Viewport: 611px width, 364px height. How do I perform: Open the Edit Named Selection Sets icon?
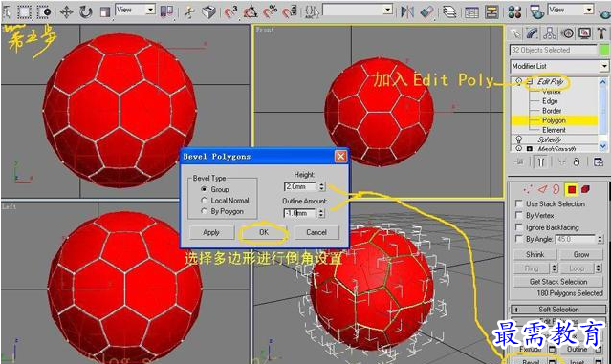pos(312,12)
